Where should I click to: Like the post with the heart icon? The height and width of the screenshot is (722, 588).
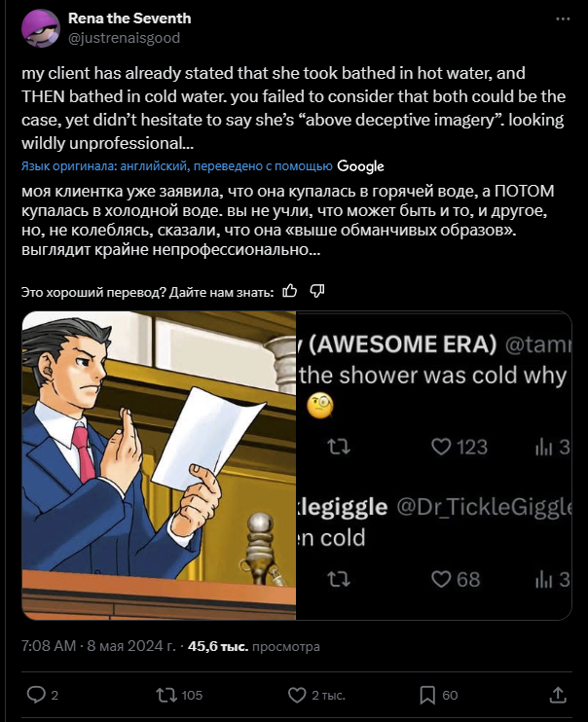click(x=297, y=695)
